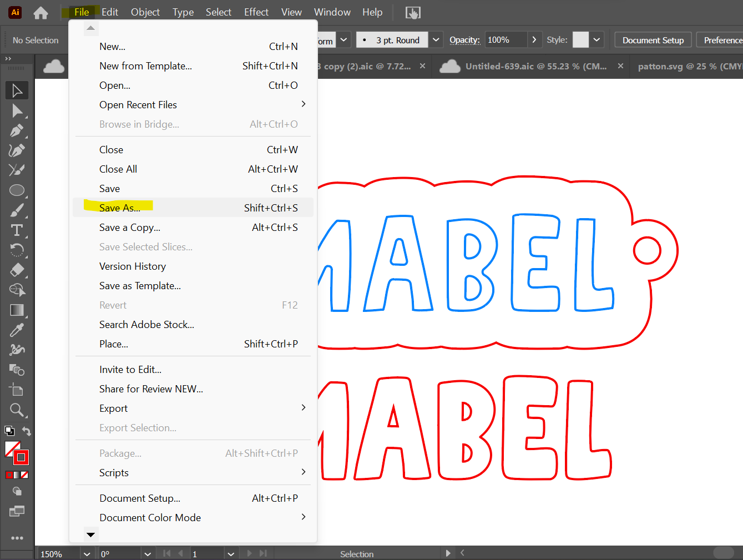Reset to default fill and stroke

point(9,431)
